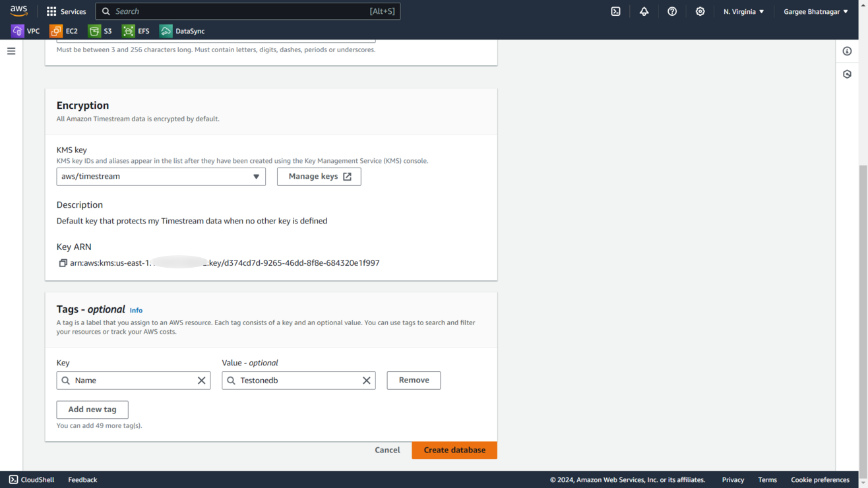
Task: Click the Remove tag button
Action: 414,381
